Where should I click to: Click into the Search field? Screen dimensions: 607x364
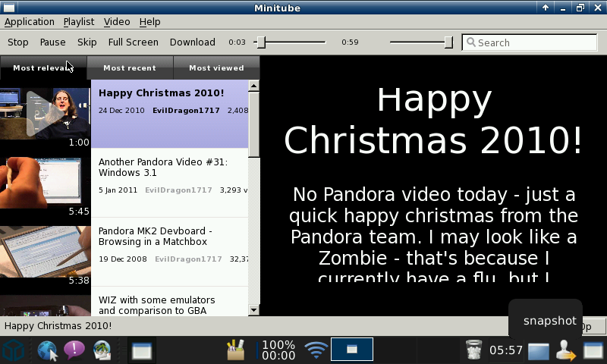[529, 42]
